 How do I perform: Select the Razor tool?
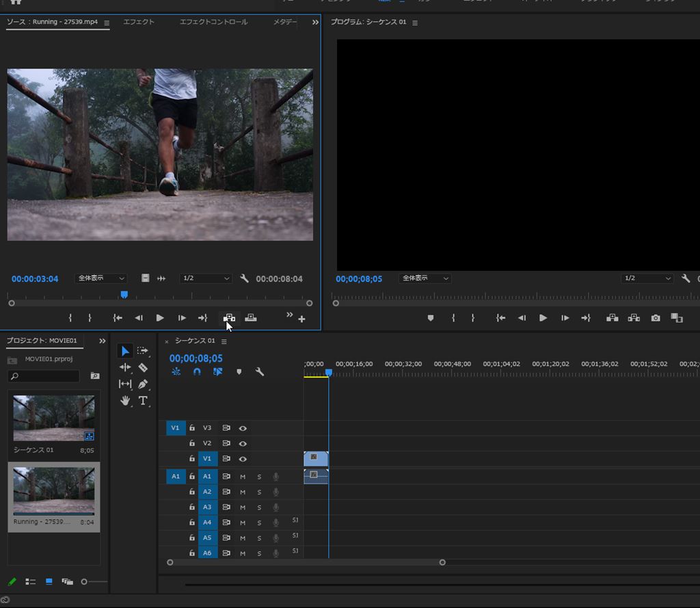click(x=143, y=367)
